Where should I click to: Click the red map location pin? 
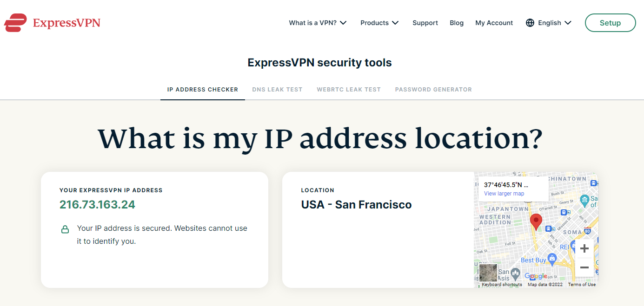coord(536,222)
